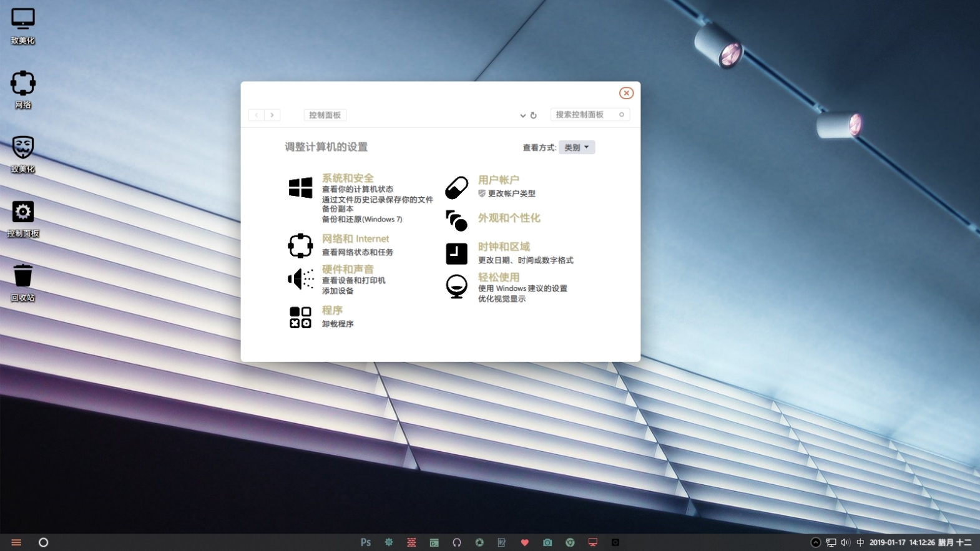Open the monitor-shaped 致美化 desktop icon
980x551 pixels.
point(23,19)
